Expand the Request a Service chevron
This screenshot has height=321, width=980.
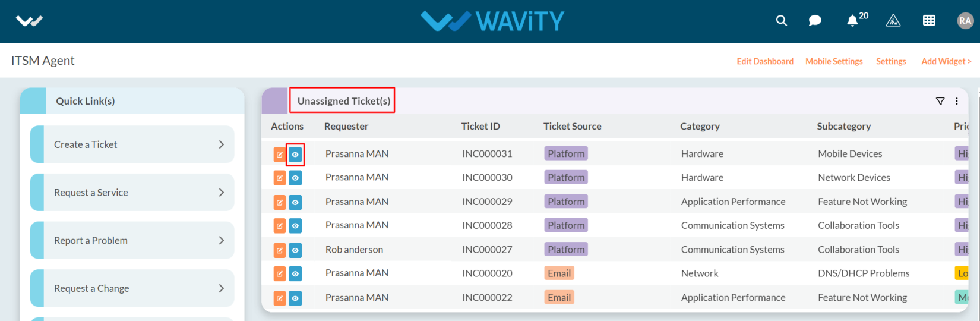(222, 193)
